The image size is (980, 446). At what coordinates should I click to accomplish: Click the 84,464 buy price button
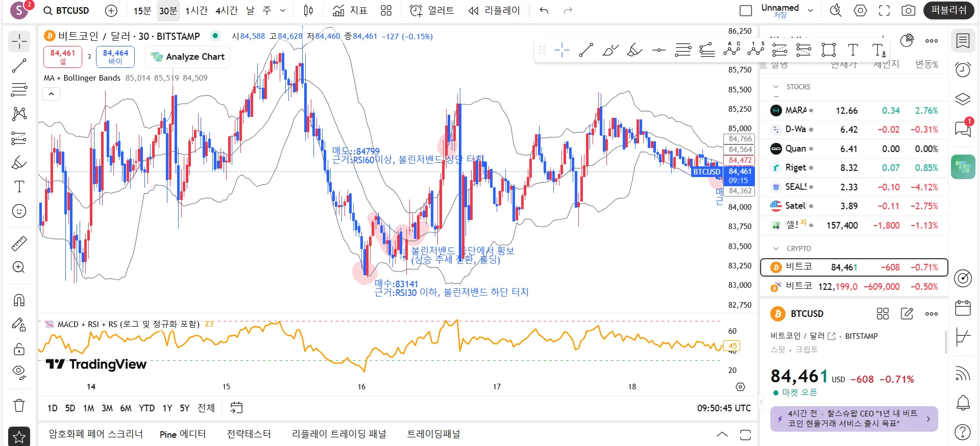tap(115, 57)
